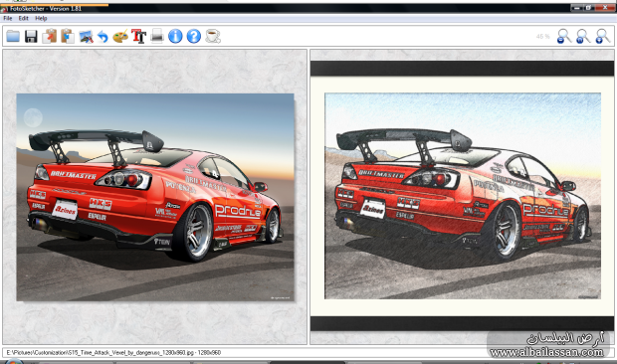The image size is (617, 364).
Task: Open the edit source image tool
Action: coord(86,37)
